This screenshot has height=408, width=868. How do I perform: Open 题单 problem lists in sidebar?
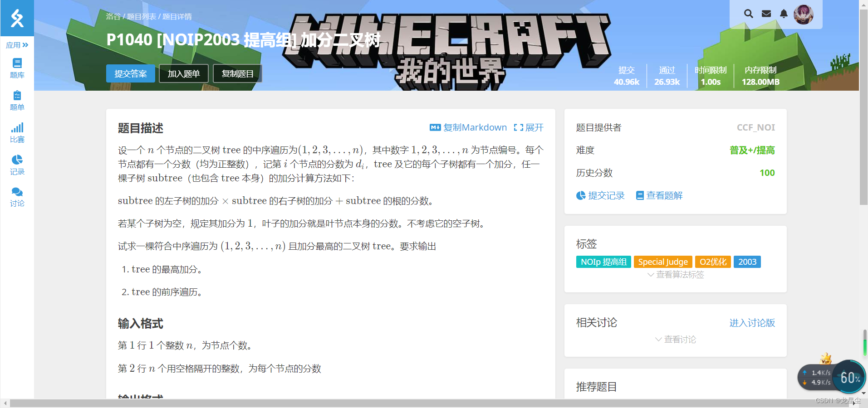(17, 101)
